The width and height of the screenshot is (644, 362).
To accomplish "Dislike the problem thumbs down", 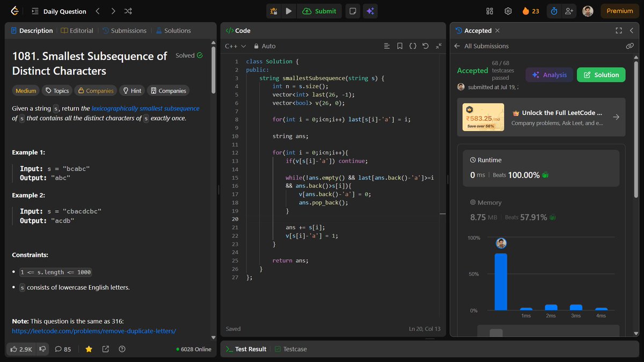I will click(x=43, y=349).
